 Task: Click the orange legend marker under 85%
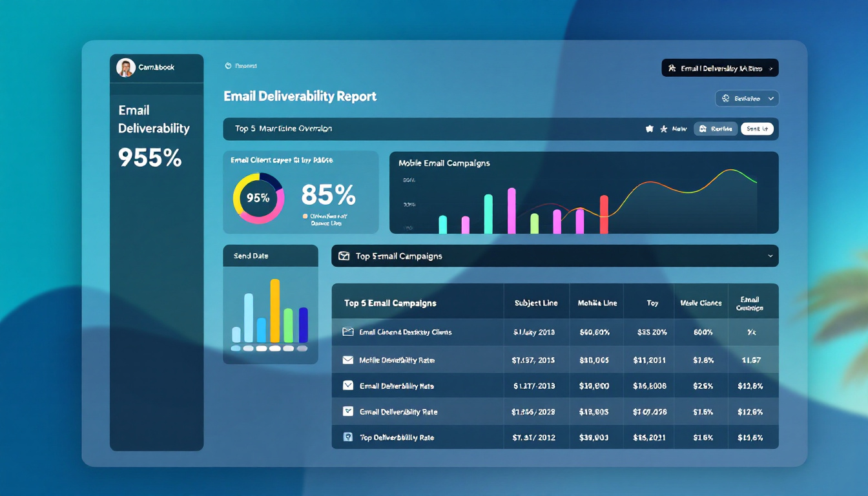305,216
